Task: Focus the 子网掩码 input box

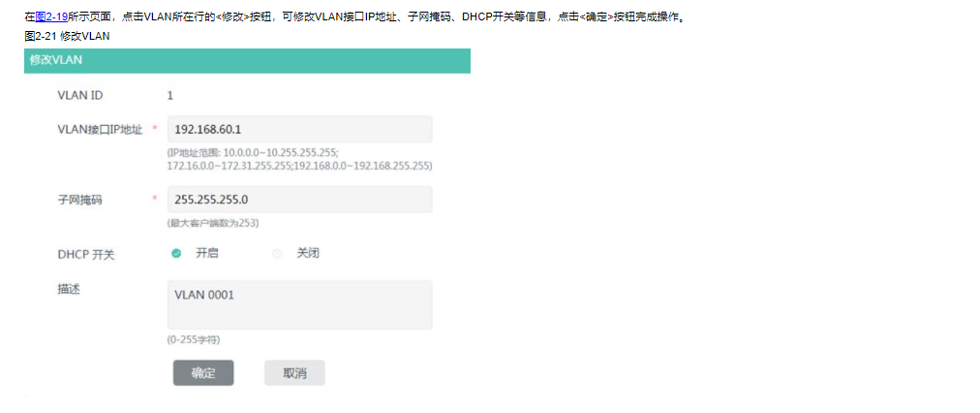Action: [x=299, y=200]
